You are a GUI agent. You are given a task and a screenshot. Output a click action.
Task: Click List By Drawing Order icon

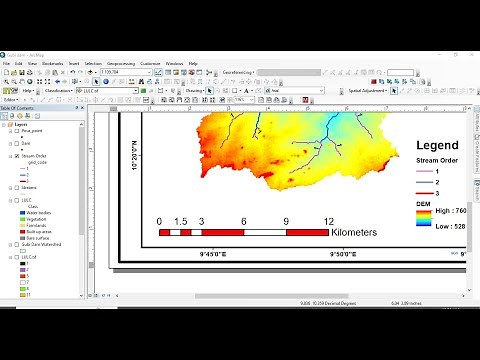pos(4,116)
